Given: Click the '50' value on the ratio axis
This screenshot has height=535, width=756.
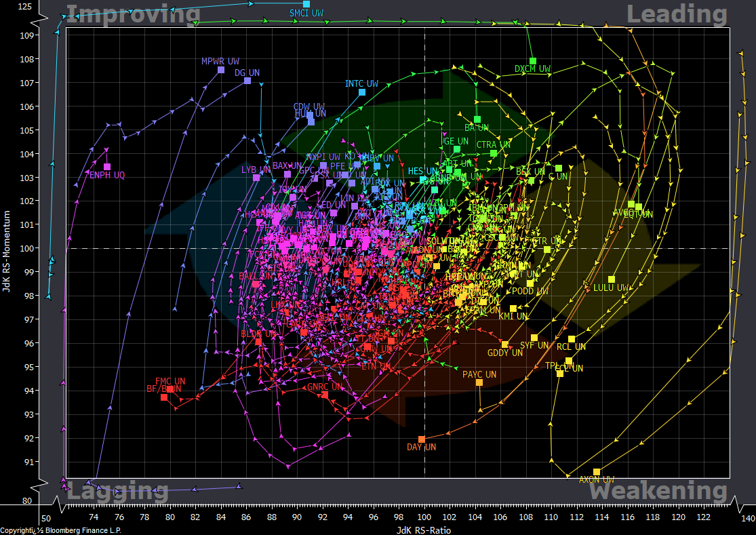Looking at the screenshot, I should pos(46,519).
